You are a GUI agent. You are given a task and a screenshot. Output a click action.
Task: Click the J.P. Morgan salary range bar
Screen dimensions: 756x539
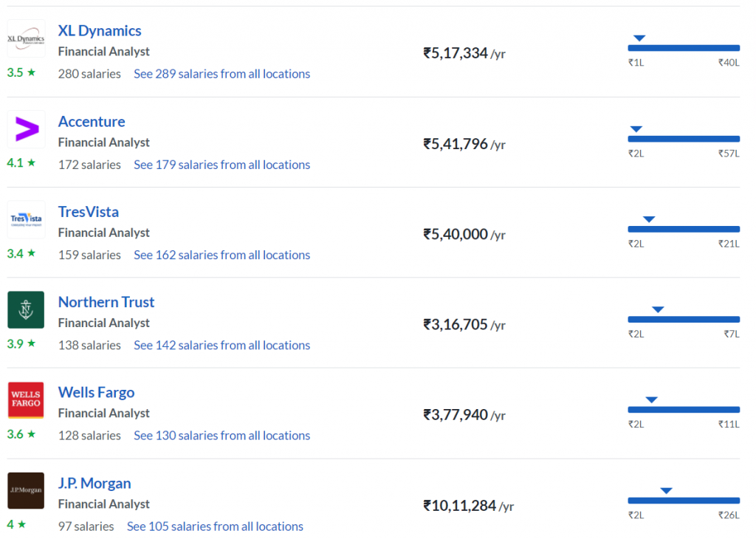click(x=684, y=501)
